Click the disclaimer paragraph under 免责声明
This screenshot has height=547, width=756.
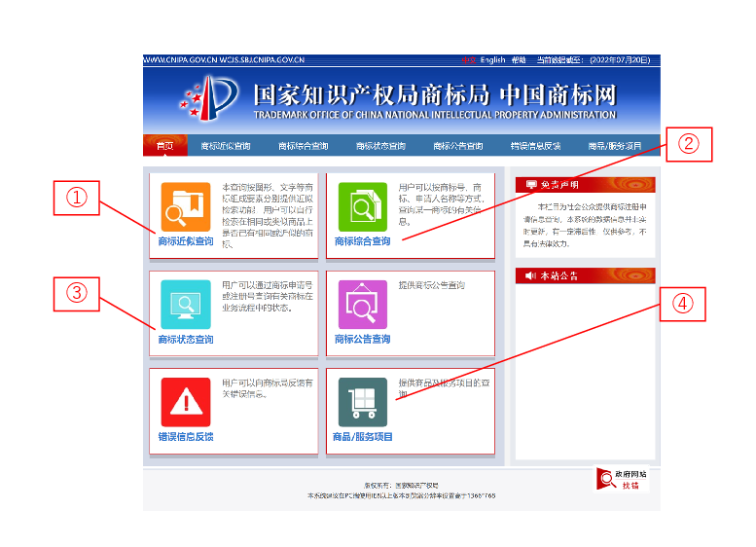point(585,225)
